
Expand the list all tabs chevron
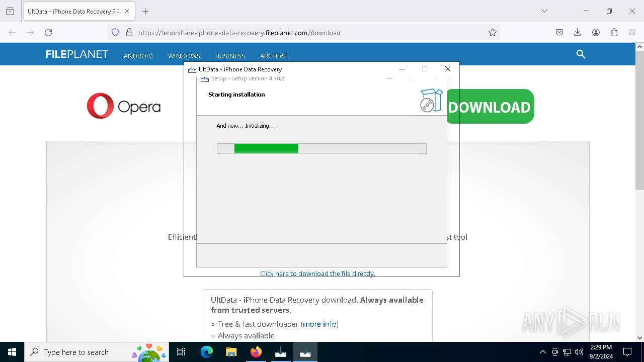544,11
